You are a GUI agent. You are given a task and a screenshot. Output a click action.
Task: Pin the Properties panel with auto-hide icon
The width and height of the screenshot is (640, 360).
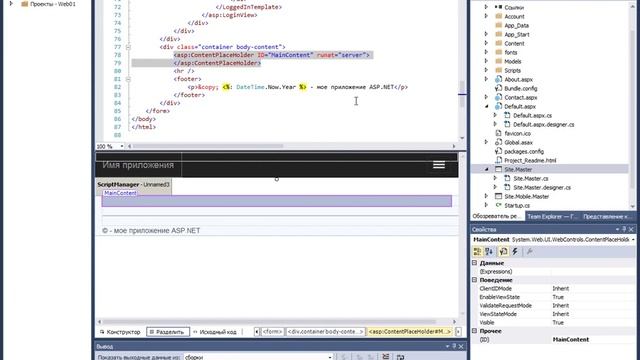624,229
